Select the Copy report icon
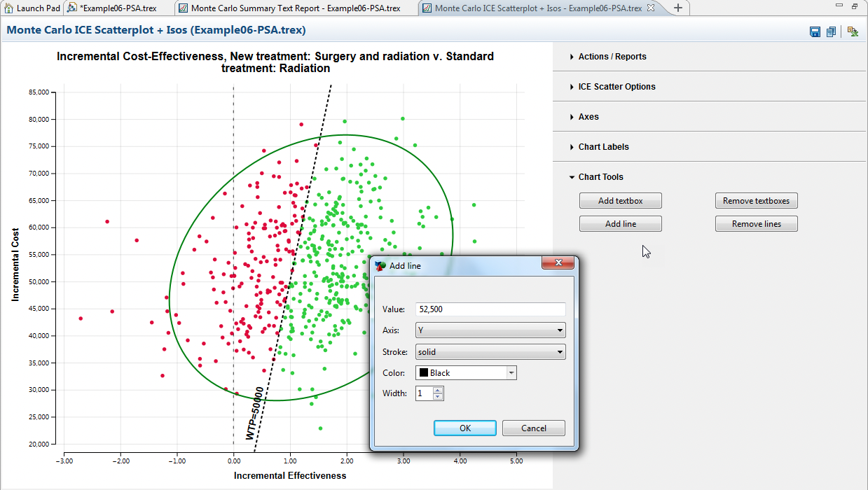The width and height of the screenshot is (868, 490). pyautogui.click(x=831, y=31)
